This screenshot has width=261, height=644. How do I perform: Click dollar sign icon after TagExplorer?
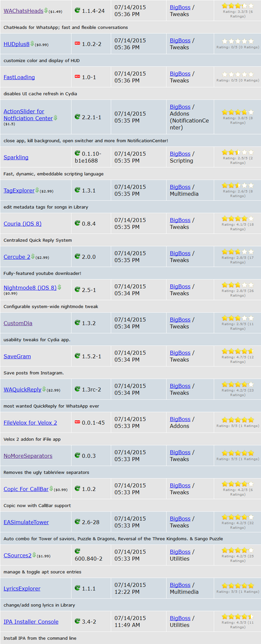click(x=37, y=190)
